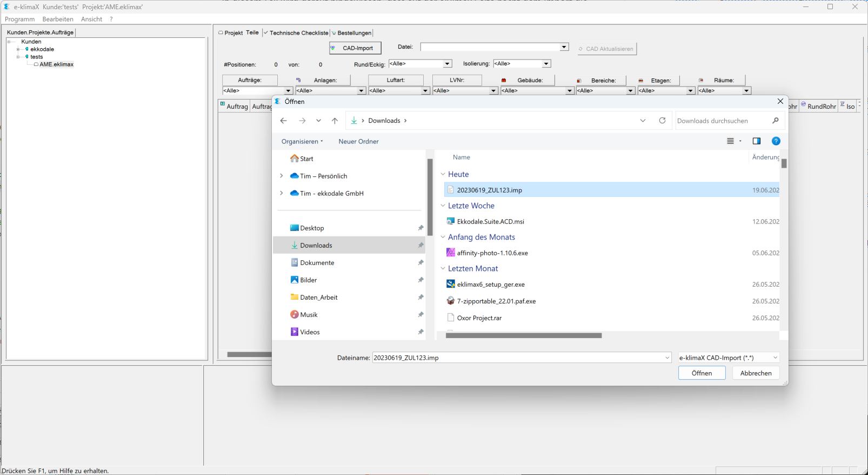Select AME.eklimax project in tree

(56, 64)
